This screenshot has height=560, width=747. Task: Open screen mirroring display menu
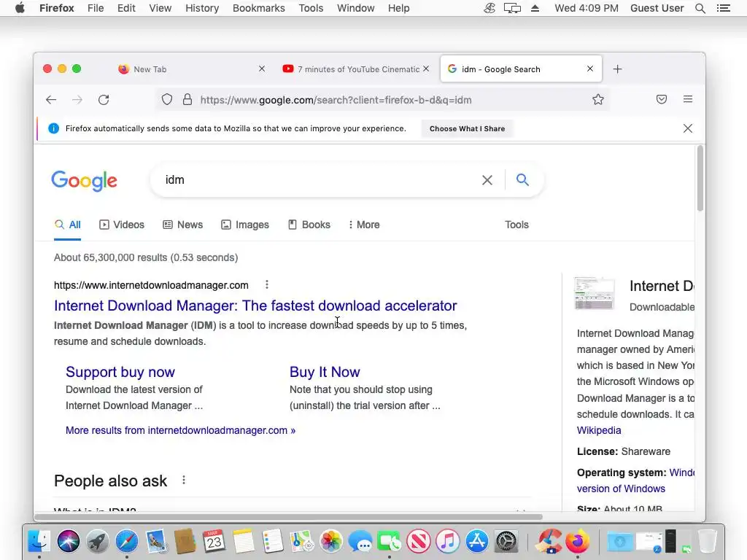click(512, 8)
